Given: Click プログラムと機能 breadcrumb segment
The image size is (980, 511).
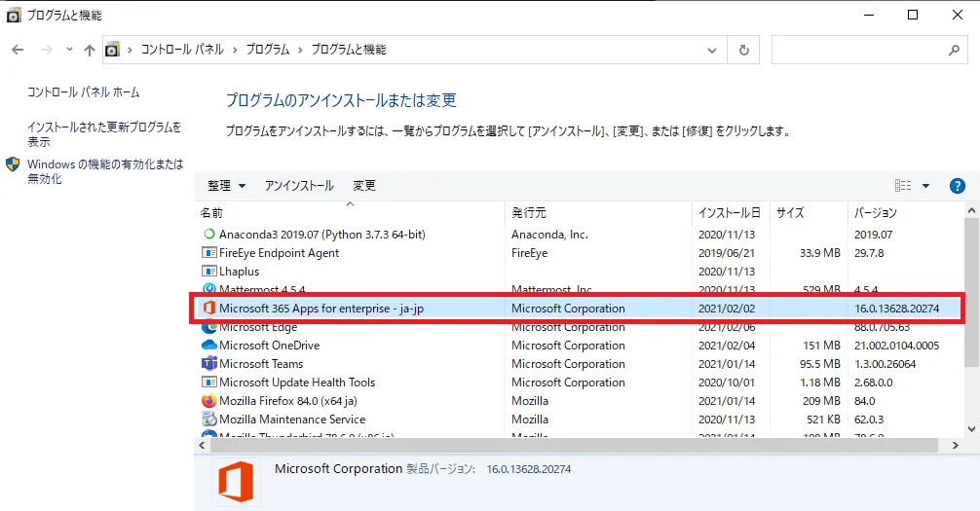Looking at the screenshot, I should tap(349, 50).
